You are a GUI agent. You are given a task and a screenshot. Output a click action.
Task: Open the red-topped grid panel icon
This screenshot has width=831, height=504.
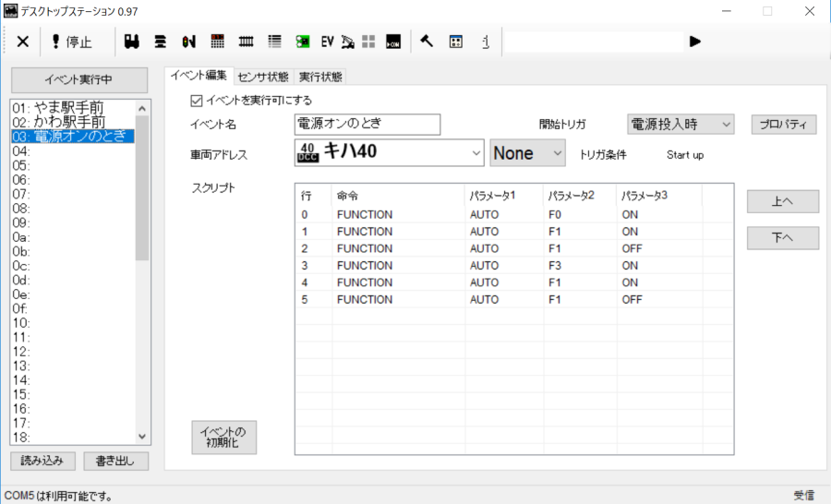click(217, 42)
